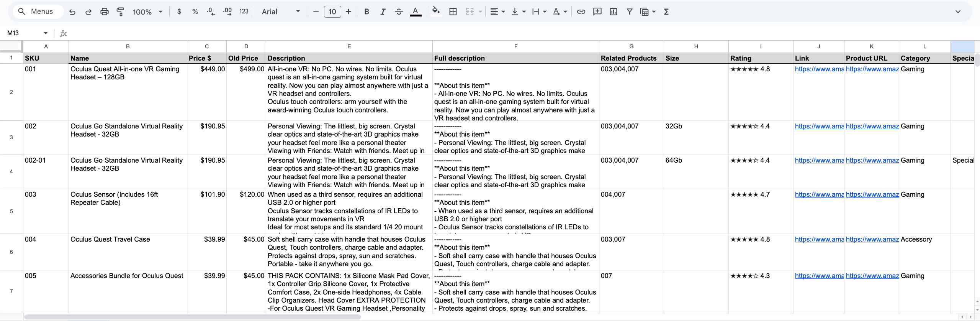Screen dimensions: 980x321
Task: Collapse the toolbar with the chevron
Action: [x=958, y=12]
